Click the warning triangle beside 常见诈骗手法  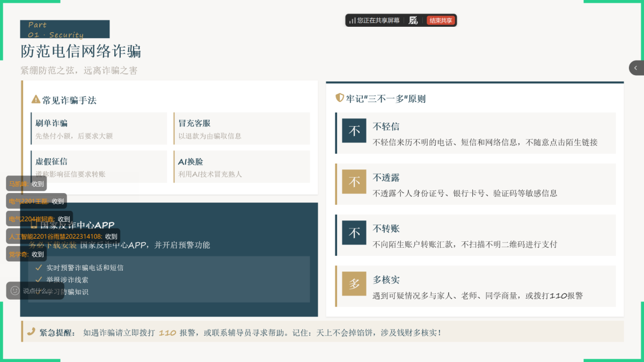coord(36,99)
